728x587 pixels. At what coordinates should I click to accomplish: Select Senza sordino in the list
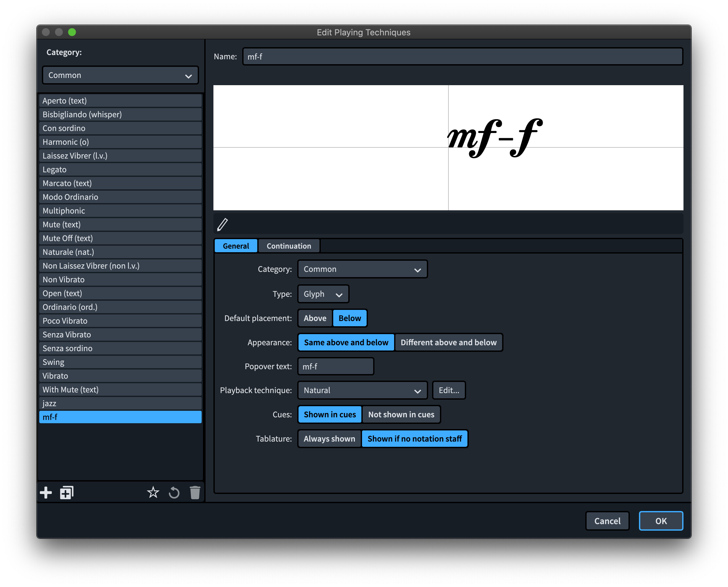120,348
